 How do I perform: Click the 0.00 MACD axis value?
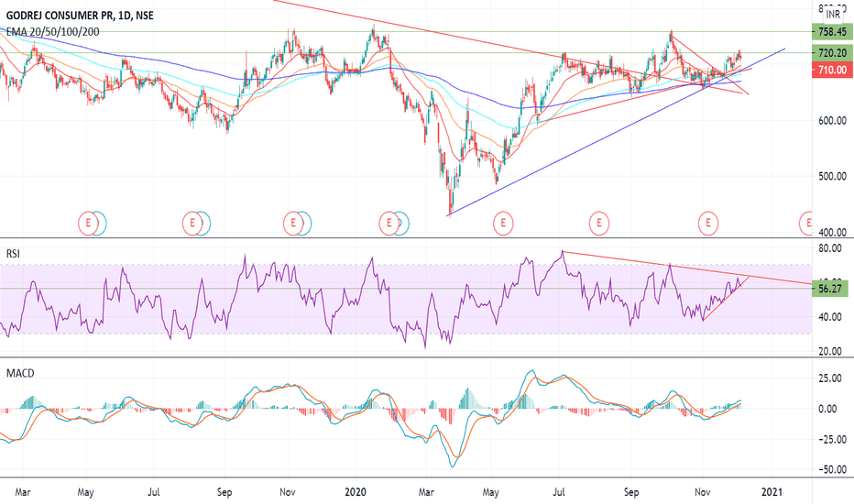[x=827, y=409]
